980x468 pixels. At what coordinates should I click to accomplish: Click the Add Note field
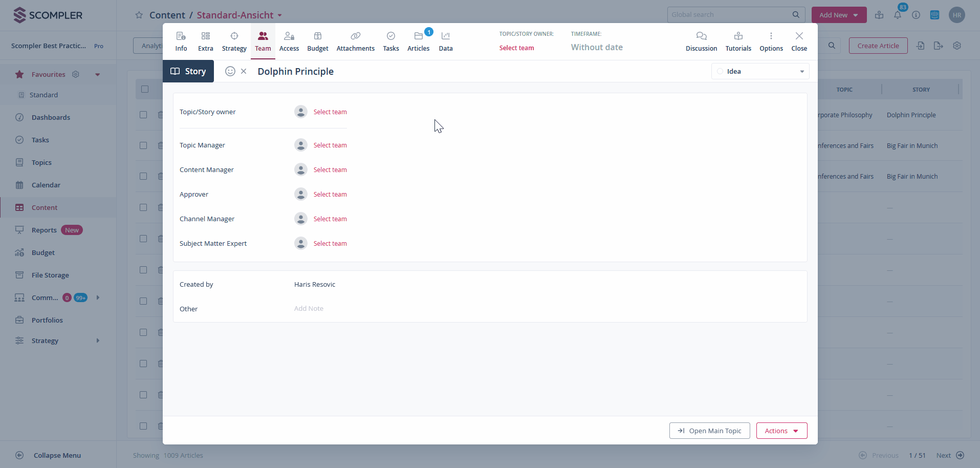tap(309, 308)
